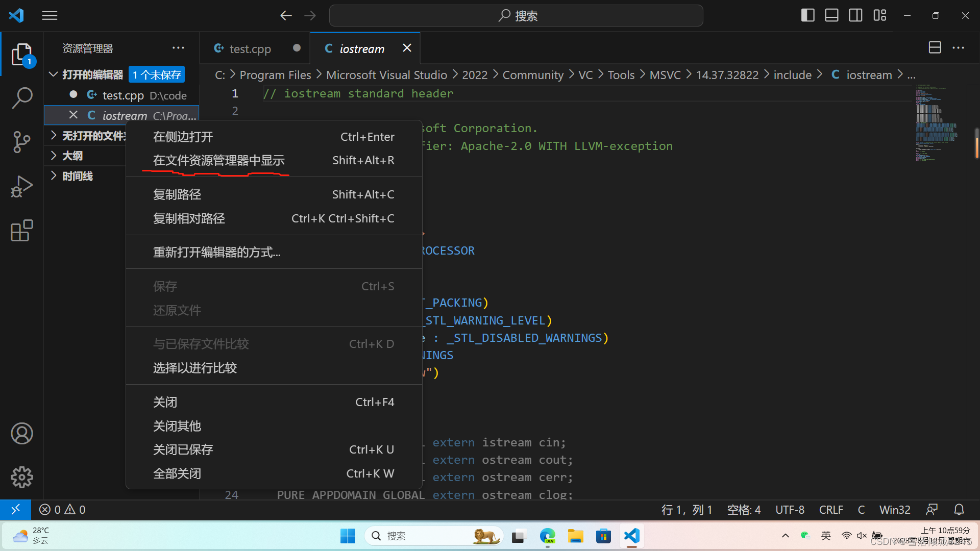Open the Search view in activity bar
This screenshot has height=551, width=980.
pos(22,98)
